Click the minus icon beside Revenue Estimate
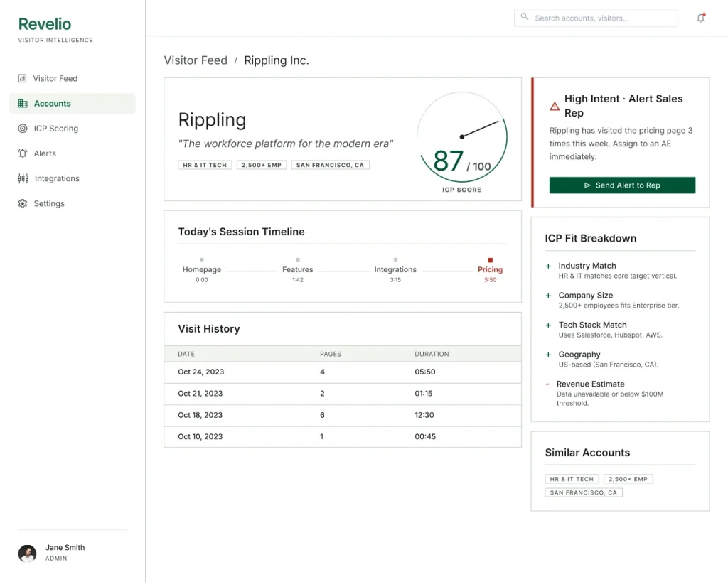728x582 pixels. [547, 384]
